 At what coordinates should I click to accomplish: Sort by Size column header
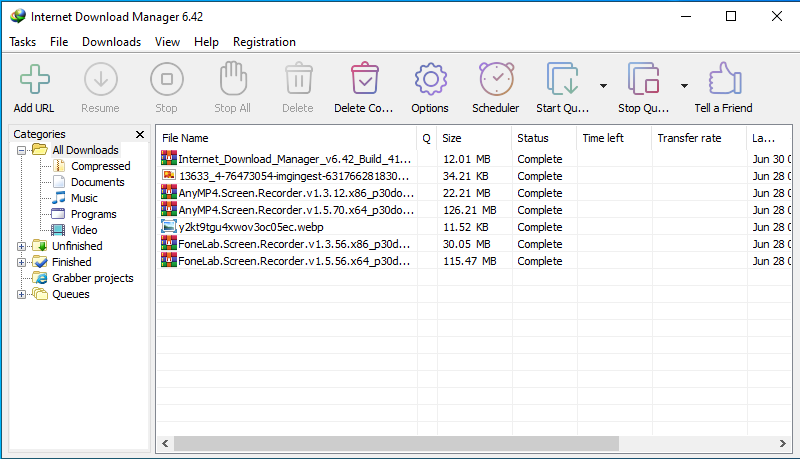pos(474,138)
